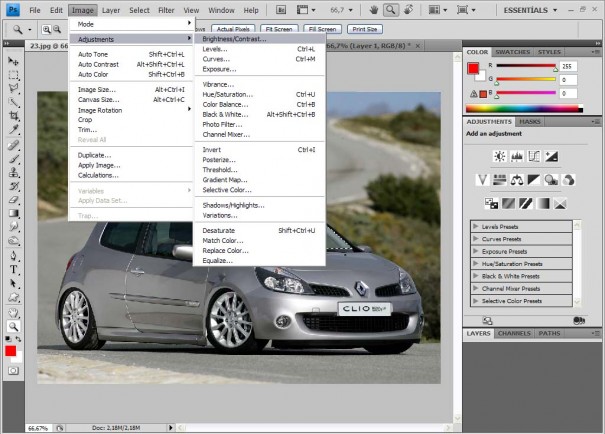Click the Color Balance scales adjustment icon
605x434 pixels.
coord(517,180)
